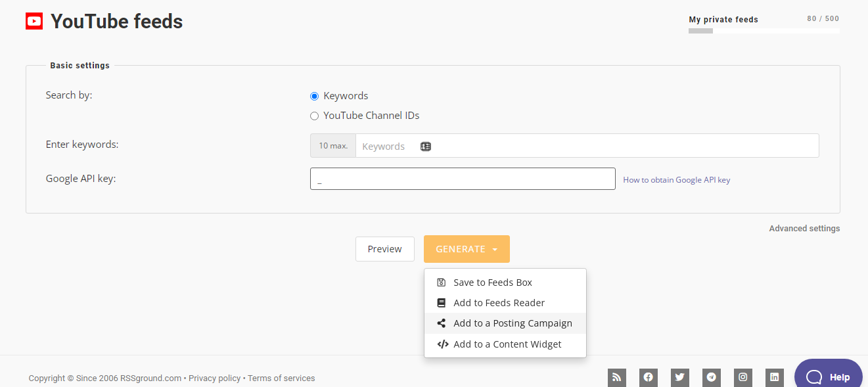Viewport: 868px width, 387px height.
Task: Choose Save to Feeds Box
Action: click(505, 283)
